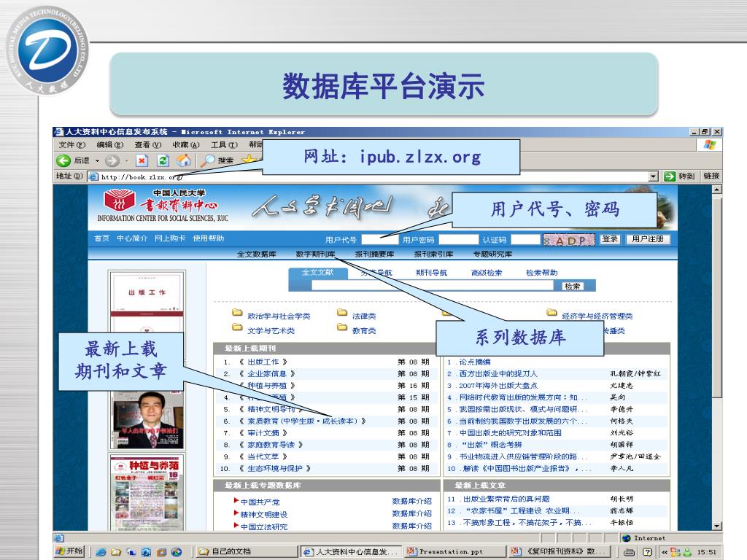The image size is (747, 560).
Task: Click the 登录 login button
Action: [610, 239]
